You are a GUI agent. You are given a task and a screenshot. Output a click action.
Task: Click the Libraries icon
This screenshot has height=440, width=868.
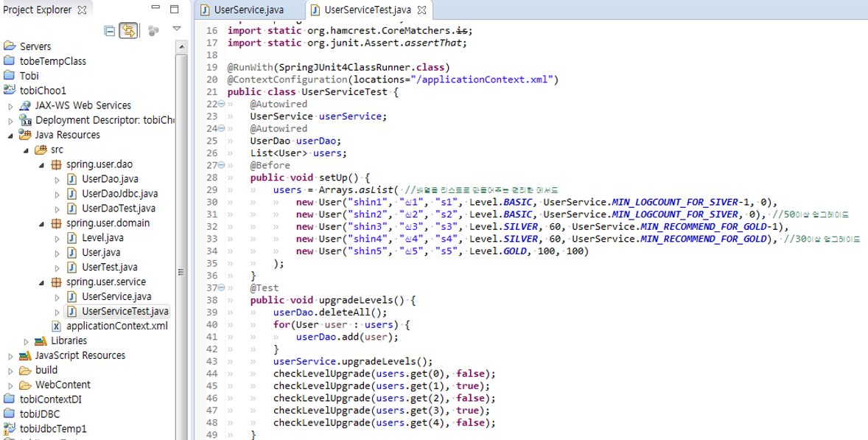coord(41,341)
